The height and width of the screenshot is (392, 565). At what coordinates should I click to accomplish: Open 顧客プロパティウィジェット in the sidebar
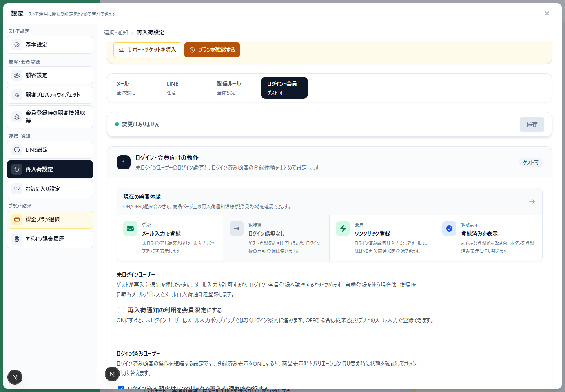[50, 95]
